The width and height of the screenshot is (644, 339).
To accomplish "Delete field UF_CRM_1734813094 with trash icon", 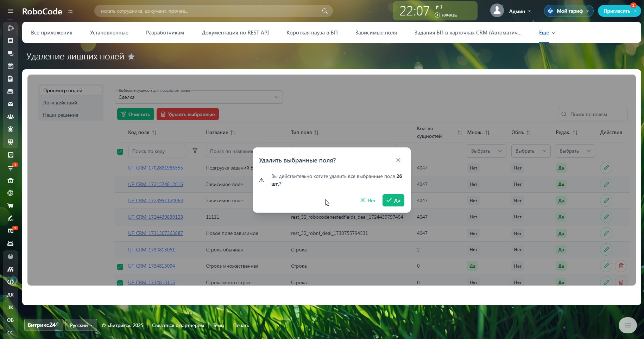I will 621,266.
